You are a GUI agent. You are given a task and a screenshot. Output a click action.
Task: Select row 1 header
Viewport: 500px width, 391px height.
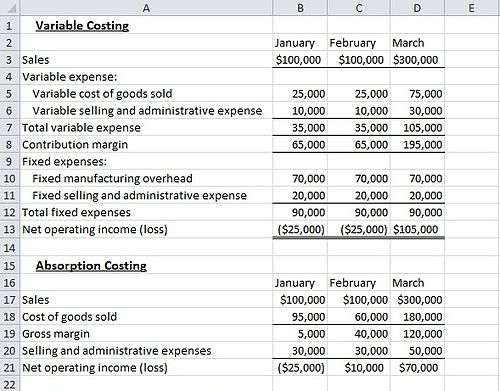click(x=10, y=25)
